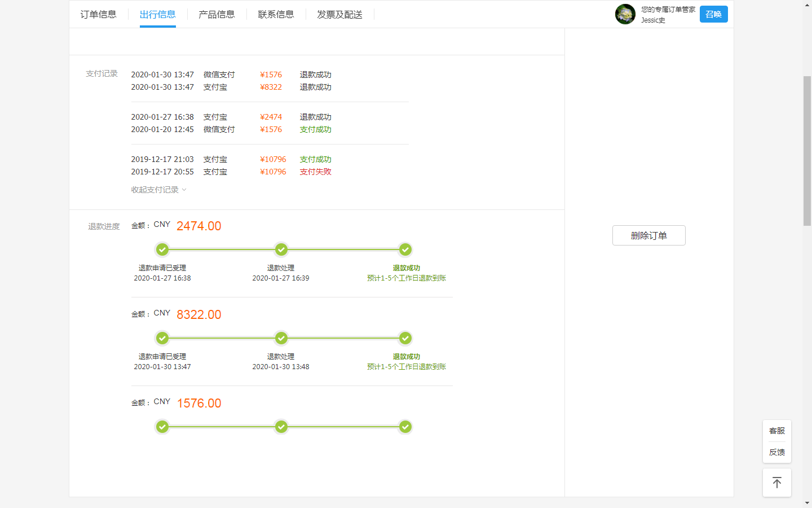Switch to the 产品信息 tab
This screenshot has height=508, width=812.
pos(217,15)
